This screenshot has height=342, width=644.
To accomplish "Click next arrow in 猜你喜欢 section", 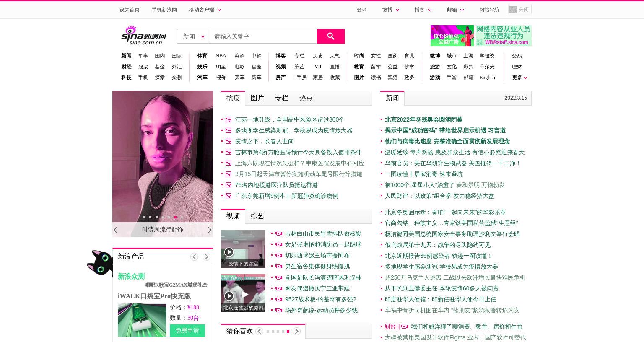I will (x=296, y=332).
